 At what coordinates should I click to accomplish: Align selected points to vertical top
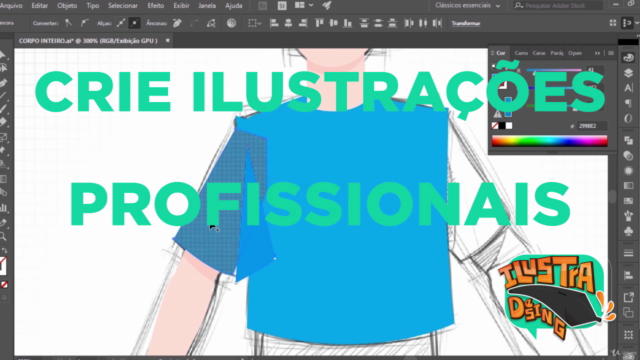(320, 23)
